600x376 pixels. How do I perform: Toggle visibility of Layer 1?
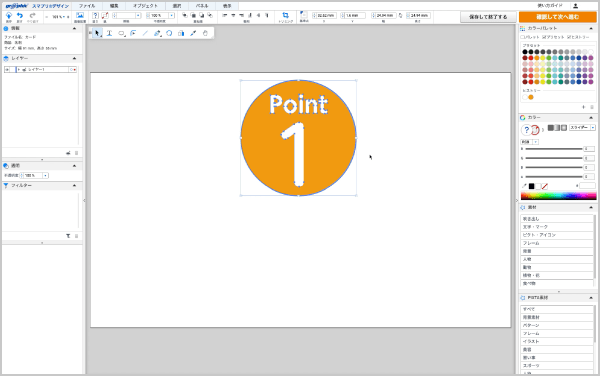click(x=7, y=70)
